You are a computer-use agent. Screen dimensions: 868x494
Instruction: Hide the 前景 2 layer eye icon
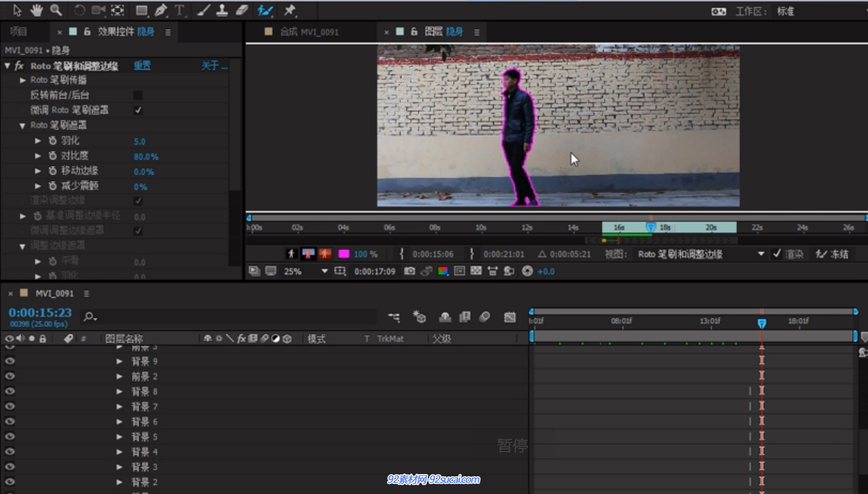click(x=10, y=376)
